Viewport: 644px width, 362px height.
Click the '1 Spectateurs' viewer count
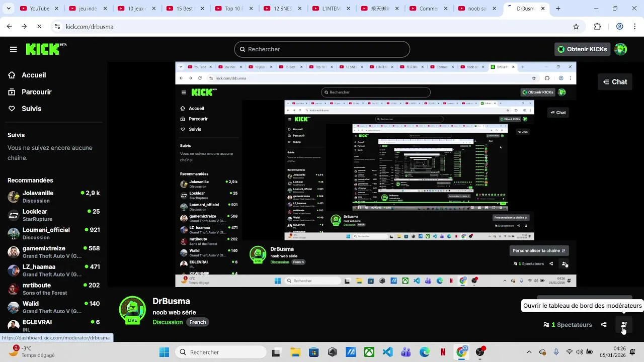click(568, 325)
